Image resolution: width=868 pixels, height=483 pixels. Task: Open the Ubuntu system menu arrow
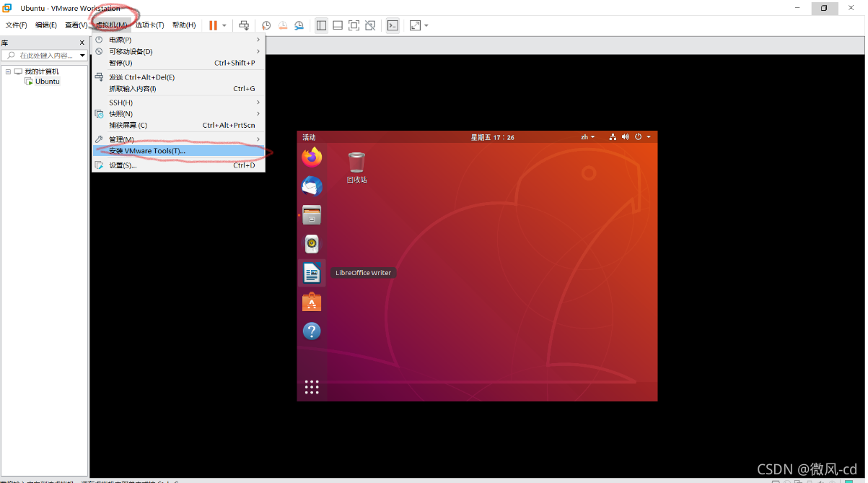click(649, 137)
